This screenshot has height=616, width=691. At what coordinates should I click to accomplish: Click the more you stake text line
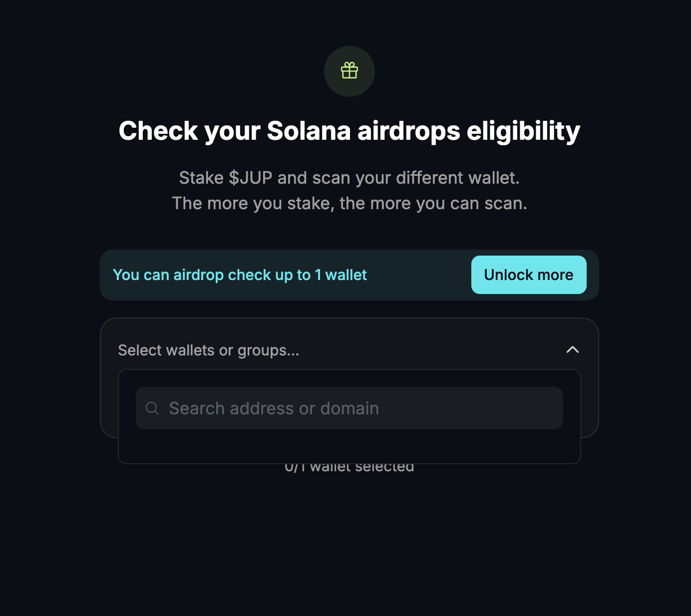(349, 204)
